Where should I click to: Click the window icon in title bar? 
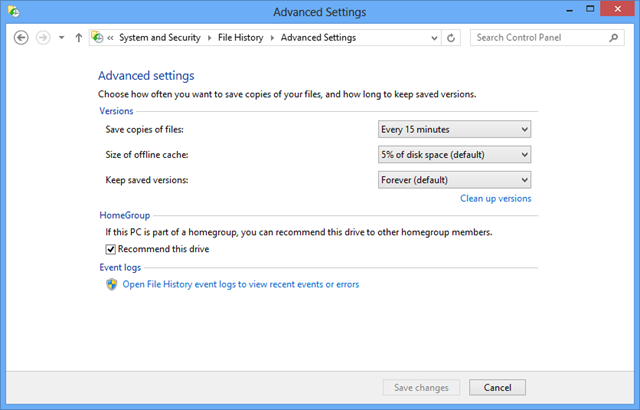[13, 12]
